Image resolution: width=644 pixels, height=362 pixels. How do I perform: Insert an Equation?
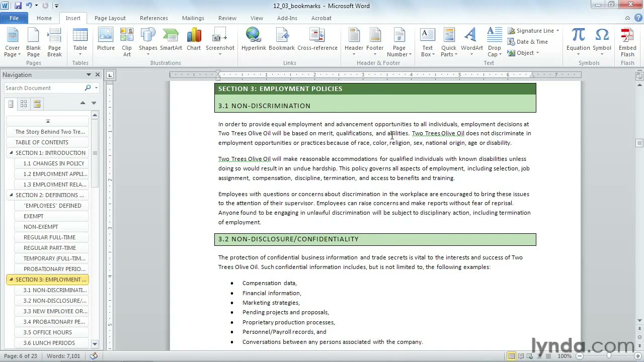[x=578, y=43]
